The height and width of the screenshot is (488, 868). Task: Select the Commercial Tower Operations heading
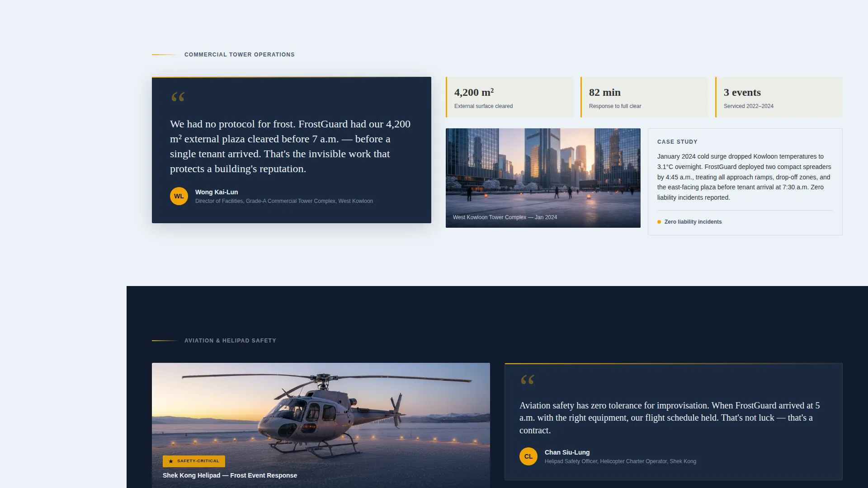(240, 55)
